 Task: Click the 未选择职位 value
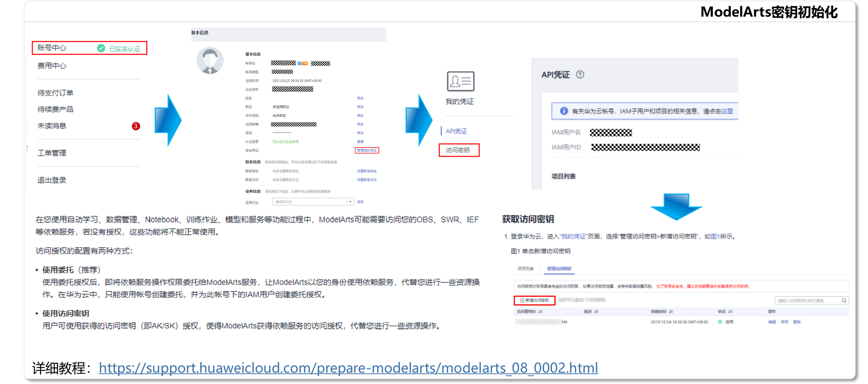click(x=281, y=107)
